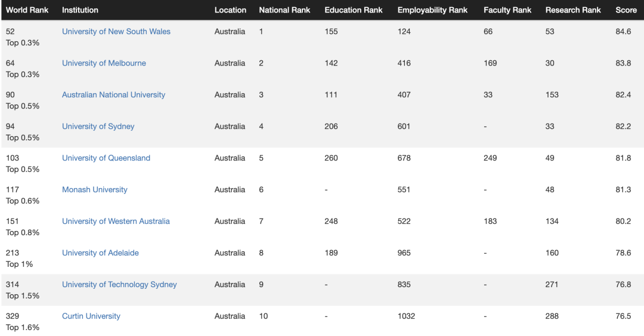Click employability rank 407 for Australian National
Screen dimensions: 644x336
coord(404,95)
